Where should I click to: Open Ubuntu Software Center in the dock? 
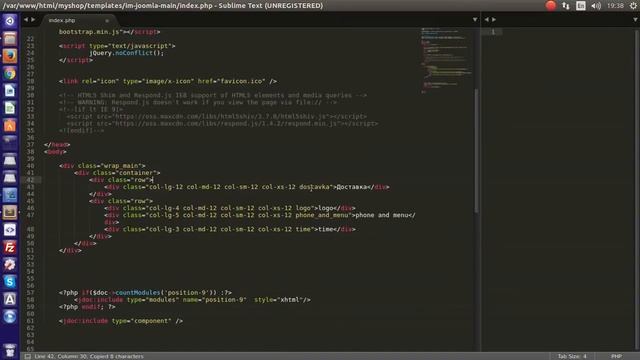[x=10, y=125]
